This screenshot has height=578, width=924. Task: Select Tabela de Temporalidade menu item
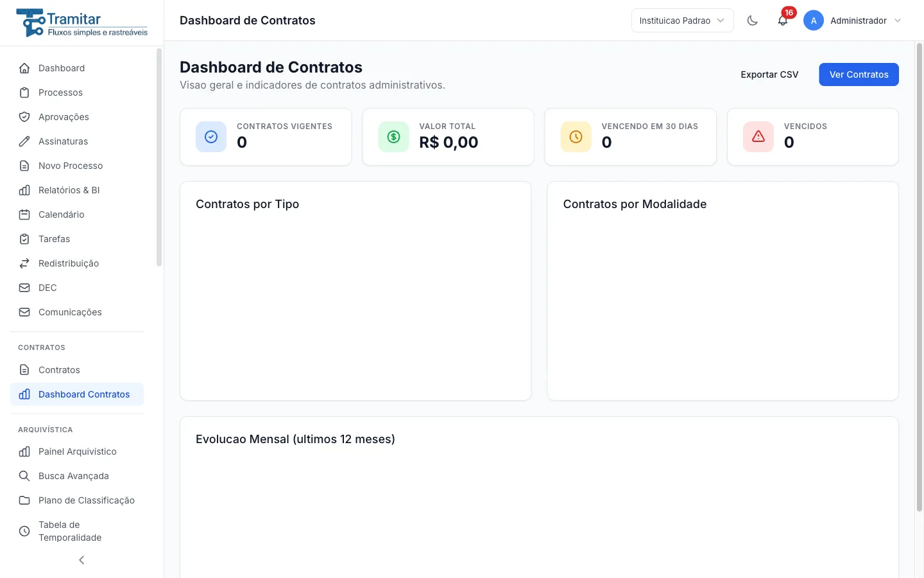77,531
